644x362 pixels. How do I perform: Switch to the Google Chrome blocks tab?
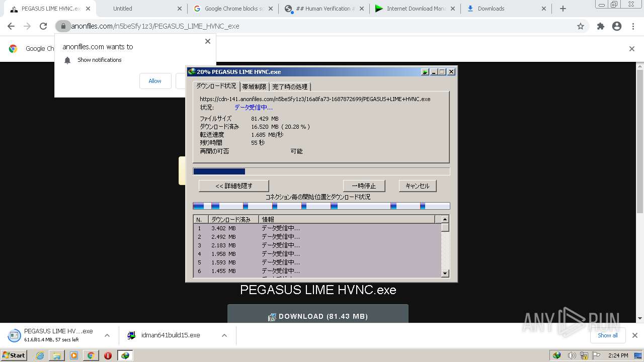tap(232, 9)
